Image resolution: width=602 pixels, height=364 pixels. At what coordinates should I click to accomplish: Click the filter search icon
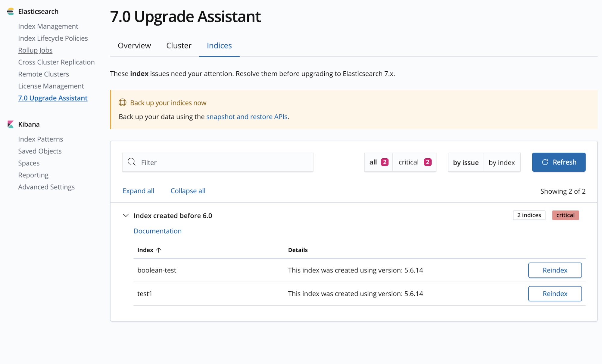click(132, 162)
